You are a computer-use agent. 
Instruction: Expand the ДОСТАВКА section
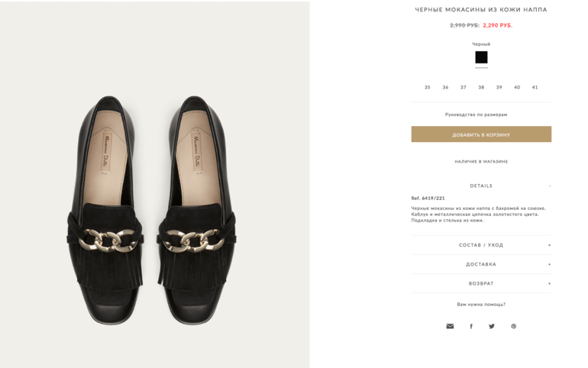[481, 264]
